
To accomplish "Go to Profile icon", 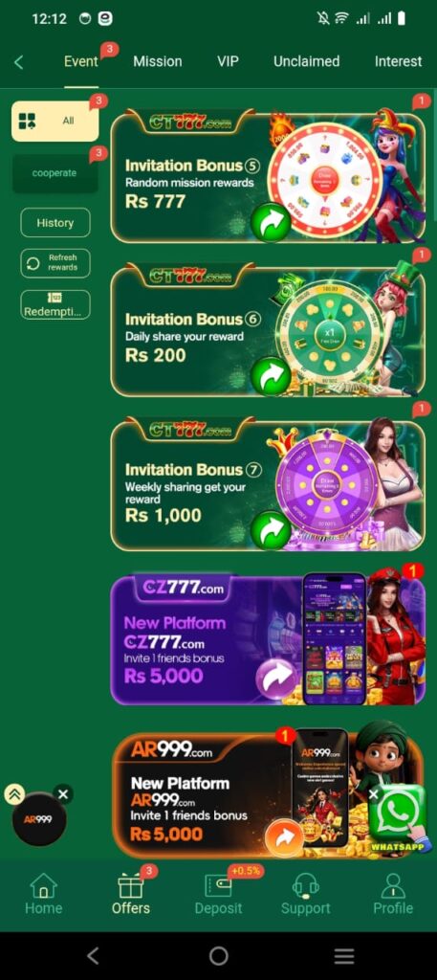I will (393, 885).
